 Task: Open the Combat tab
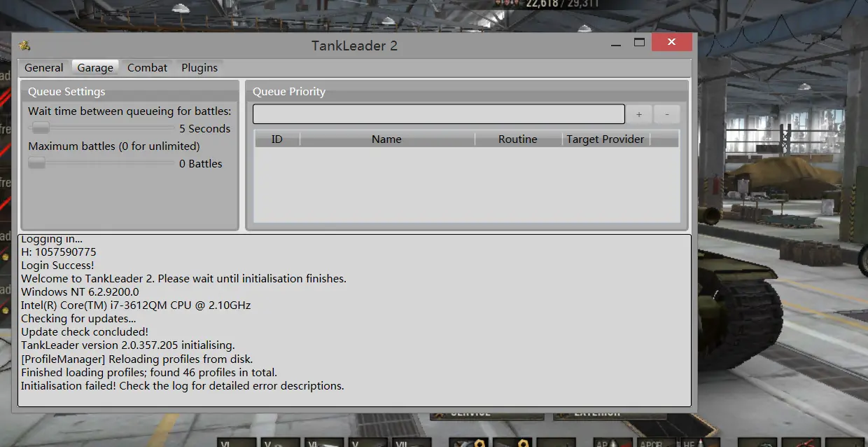[x=147, y=68]
